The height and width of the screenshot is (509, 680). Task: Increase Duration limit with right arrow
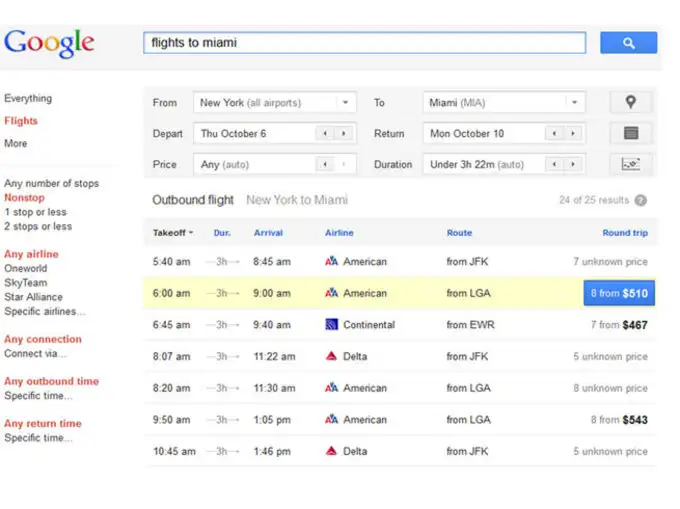tap(573, 165)
